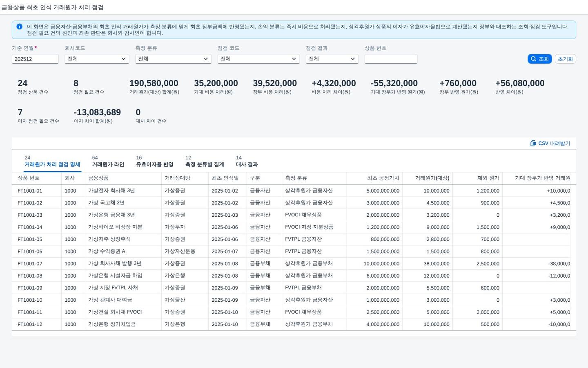This screenshot has height=368, width=588.
Task: Click the info icon in the blue banner
Action: coord(19,27)
